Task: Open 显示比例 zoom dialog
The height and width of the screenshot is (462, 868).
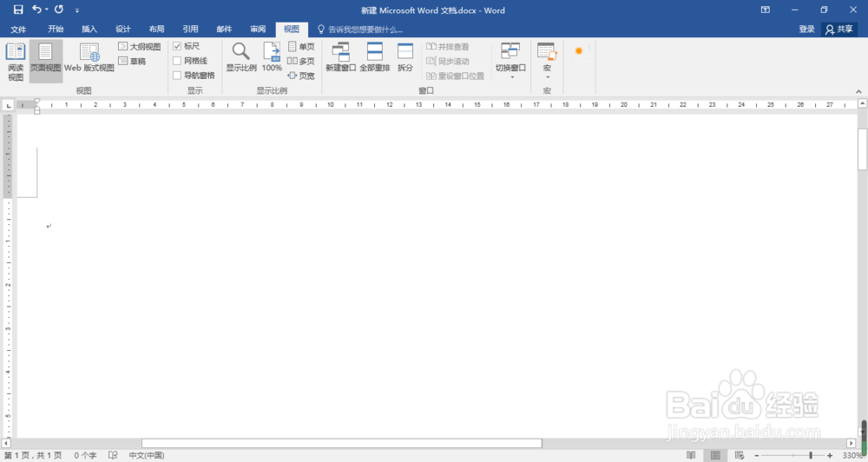Action: [241, 57]
